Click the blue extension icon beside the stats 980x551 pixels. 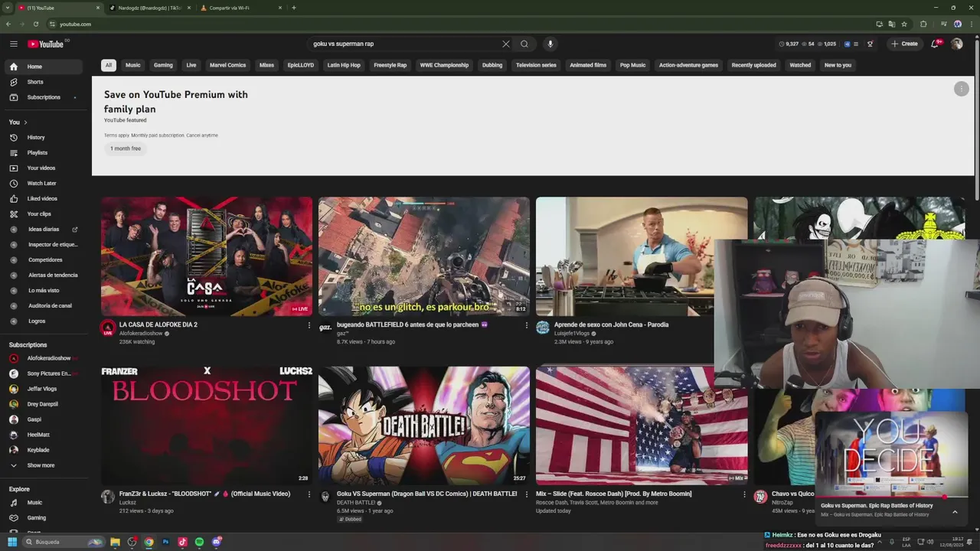coord(847,44)
